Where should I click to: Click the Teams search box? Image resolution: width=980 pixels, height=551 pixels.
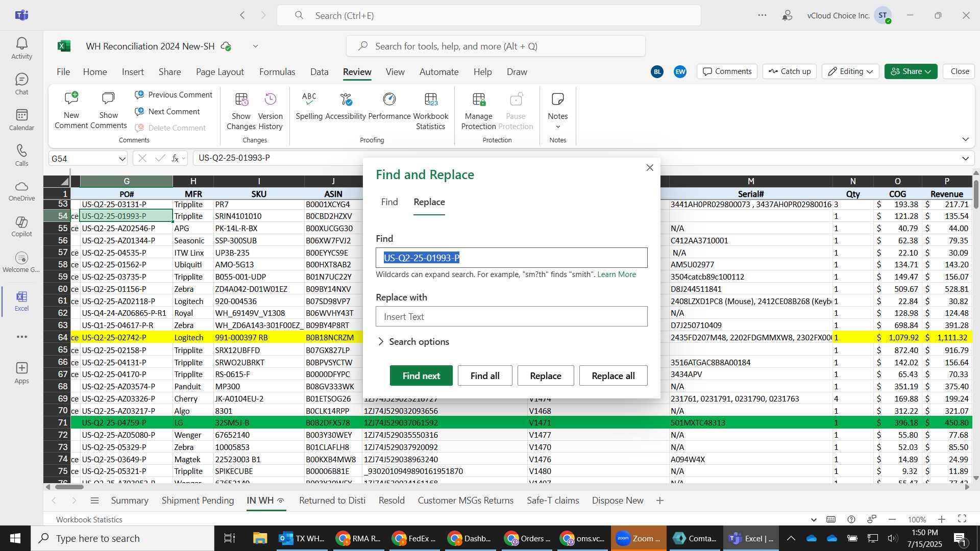pyautogui.click(x=489, y=15)
